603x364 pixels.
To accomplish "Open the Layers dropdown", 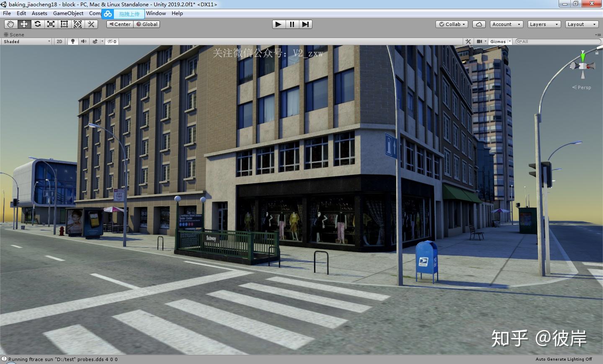I will pos(544,24).
